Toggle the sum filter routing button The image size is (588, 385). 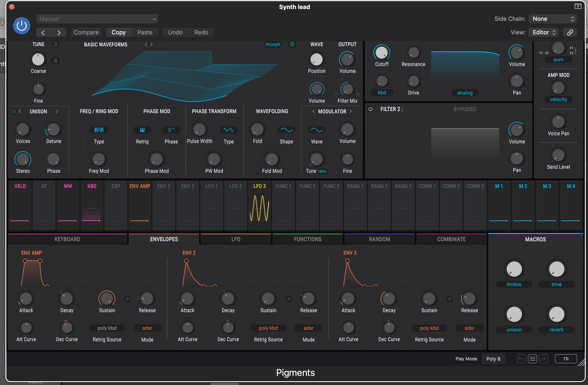(x=558, y=59)
